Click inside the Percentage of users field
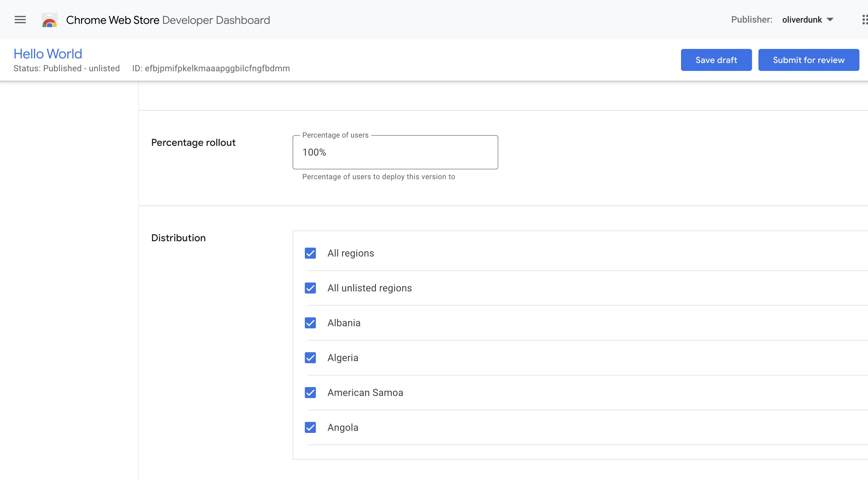This screenshot has height=480, width=868. (x=395, y=152)
